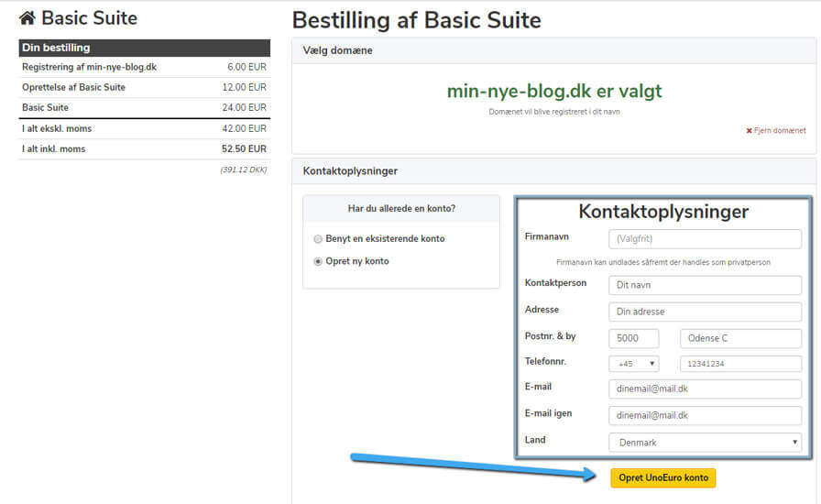Click the E-mail igen input field
821x504 pixels.
tap(705, 415)
